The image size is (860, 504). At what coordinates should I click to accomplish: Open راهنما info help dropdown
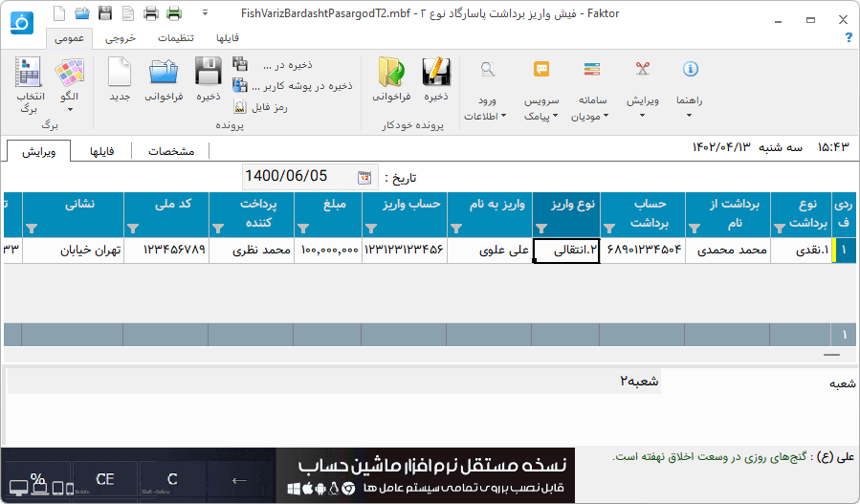pos(690,91)
